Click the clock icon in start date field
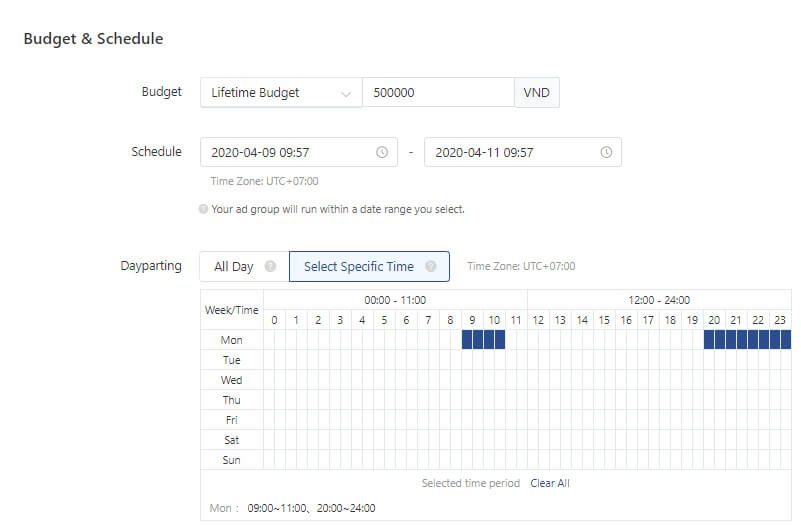 382,153
